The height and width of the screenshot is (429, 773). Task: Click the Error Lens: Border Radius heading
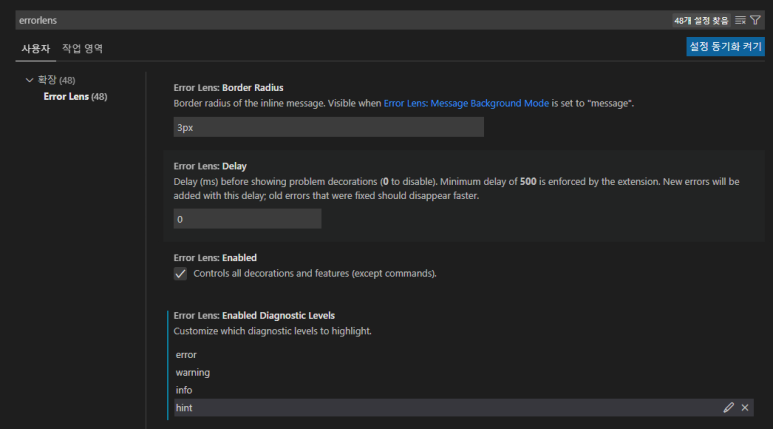point(228,88)
